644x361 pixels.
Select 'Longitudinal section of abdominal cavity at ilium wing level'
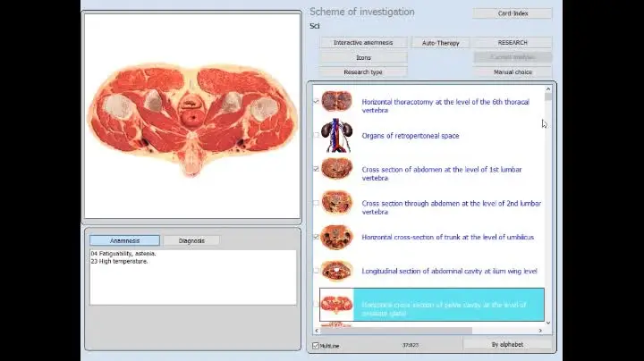449,271
